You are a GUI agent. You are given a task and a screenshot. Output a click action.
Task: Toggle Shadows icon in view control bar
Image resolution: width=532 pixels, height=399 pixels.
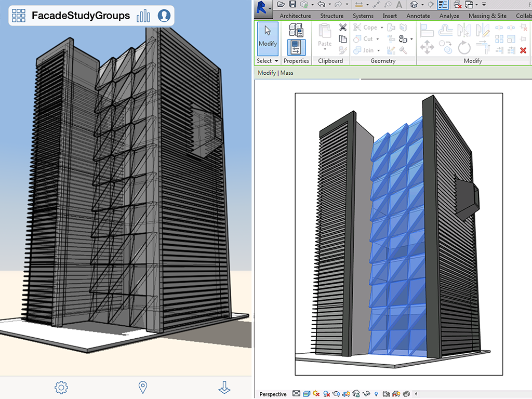click(x=326, y=394)
